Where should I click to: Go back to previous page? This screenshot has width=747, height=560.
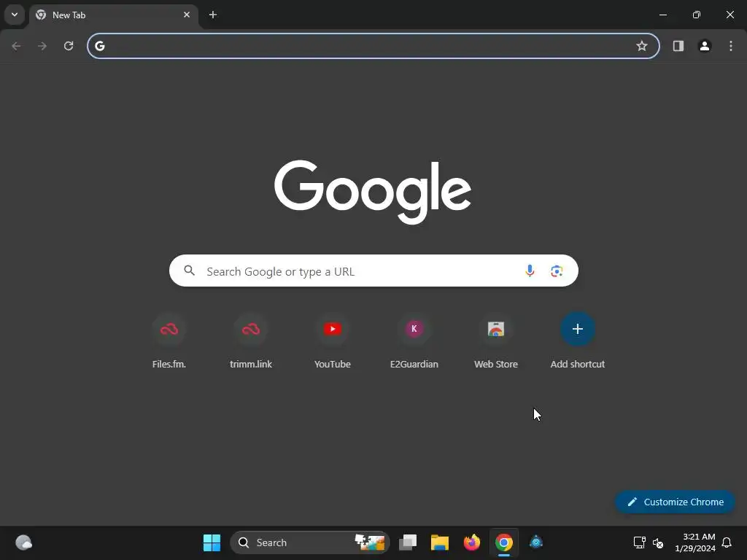click(16, 46)
